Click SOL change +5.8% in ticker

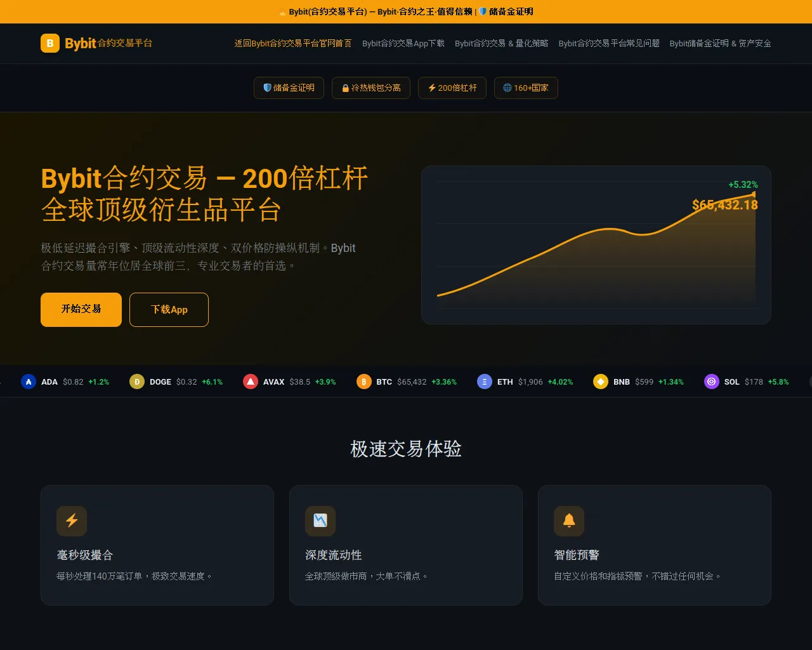tap(778, 381)
